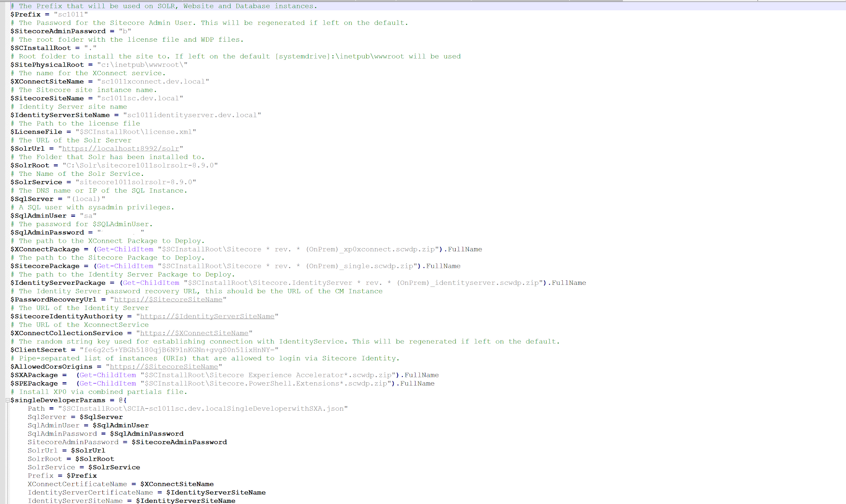Click the $IdentityServerPackage variable declaration
846x504 pixels.
tap(58, 283)
